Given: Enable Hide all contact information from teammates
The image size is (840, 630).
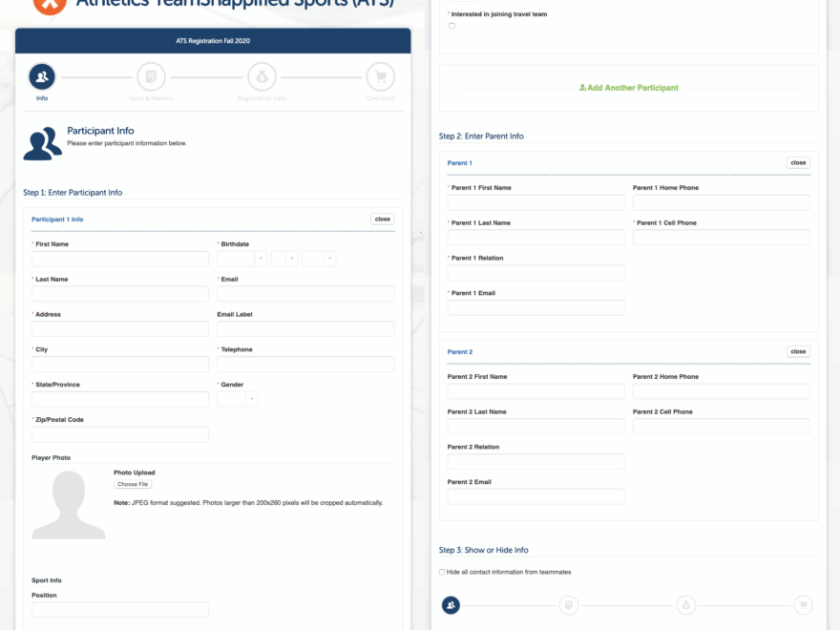Looking at the screenshot, I should (442, 572).
